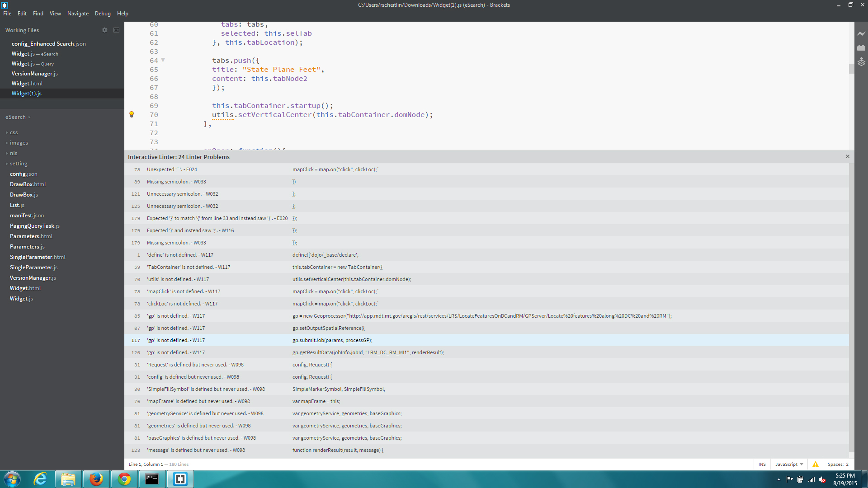Open Firefox from taskbar
This screenshot has width=868, height=488.
[x=96, y=479]
